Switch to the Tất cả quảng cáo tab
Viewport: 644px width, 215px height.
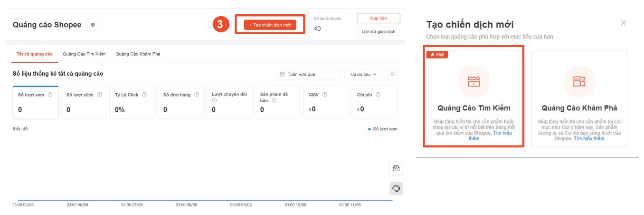click(35, 54)
